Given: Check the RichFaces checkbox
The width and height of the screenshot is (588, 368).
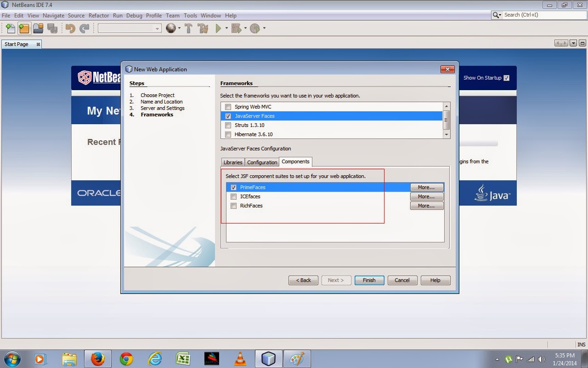Looking at the screenshot, I should (x=234, y=206).
